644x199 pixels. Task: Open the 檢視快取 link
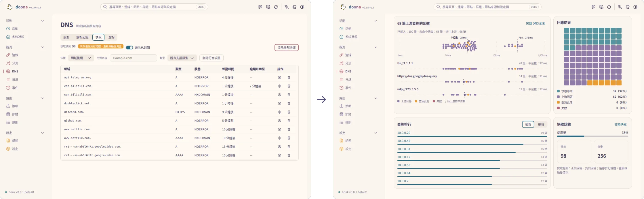coord(620,124)
